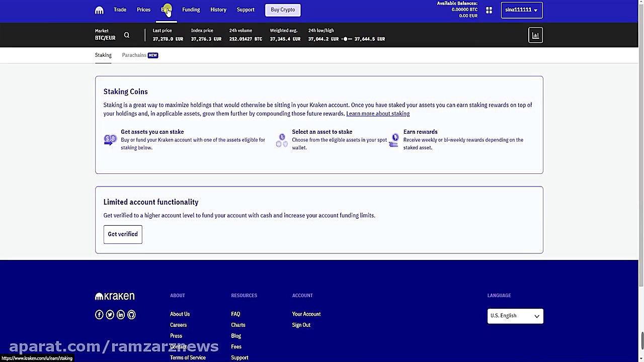
Task: Open the Careers footer link
Action: click(178, 325)
